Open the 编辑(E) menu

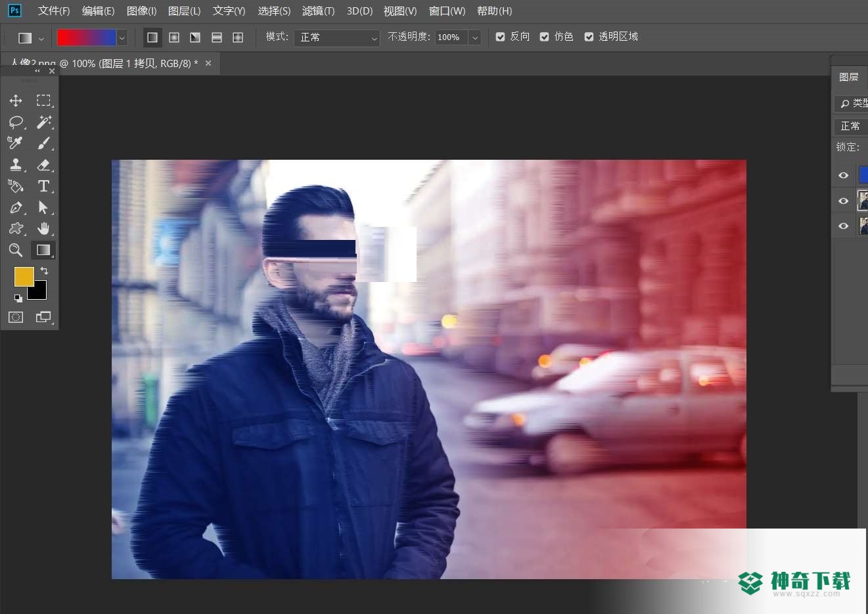98,11
